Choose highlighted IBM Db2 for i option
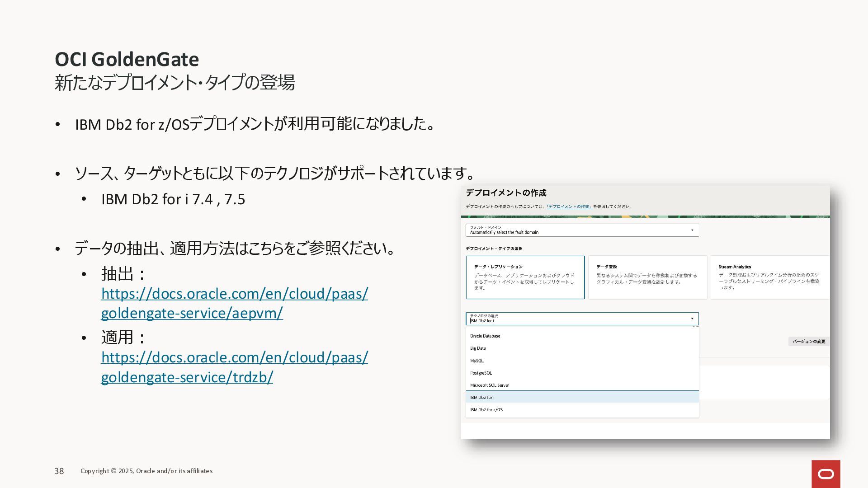Screen dimensions: 868x488 (582, 397)
